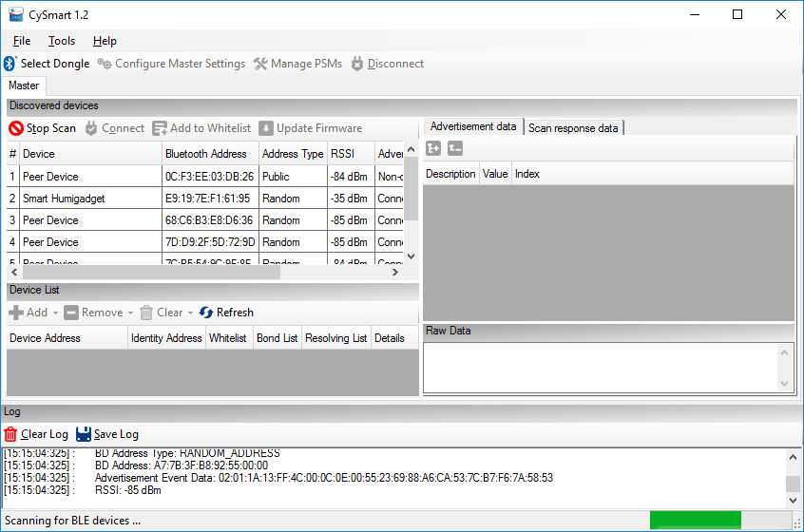The image size is (804, 532).
Task: Save the log with the floppy icon
Action: 83,434
